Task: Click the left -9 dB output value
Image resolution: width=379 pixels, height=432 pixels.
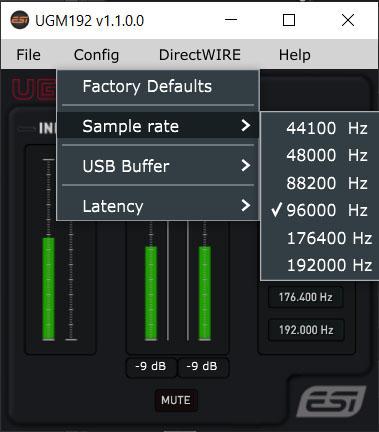Action: (x=151, y=366)
